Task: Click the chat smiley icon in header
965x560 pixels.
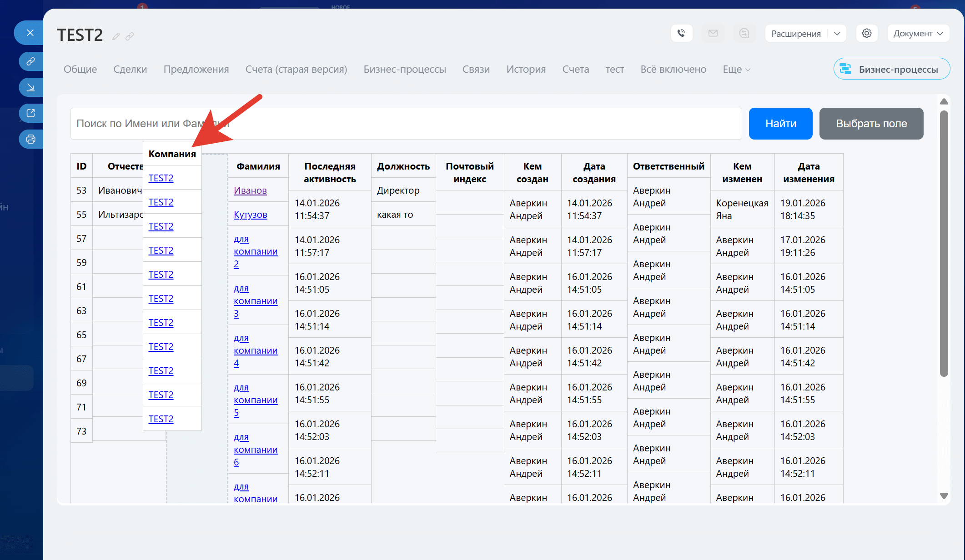Action: point(744,33)
